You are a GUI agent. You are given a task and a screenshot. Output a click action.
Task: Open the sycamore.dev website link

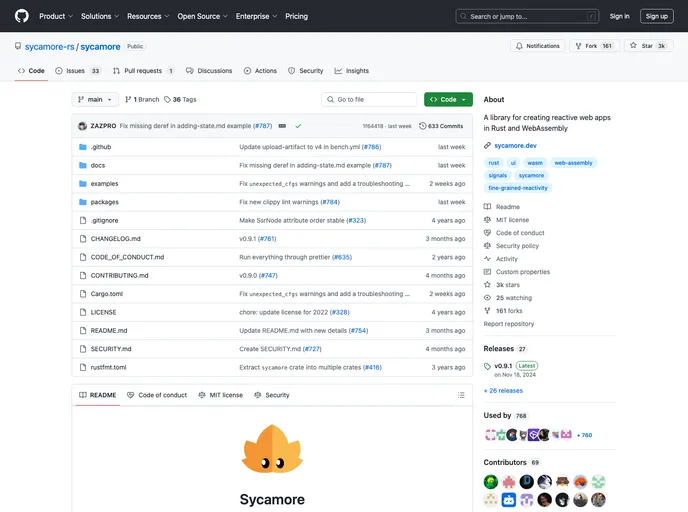pos(515,145)
